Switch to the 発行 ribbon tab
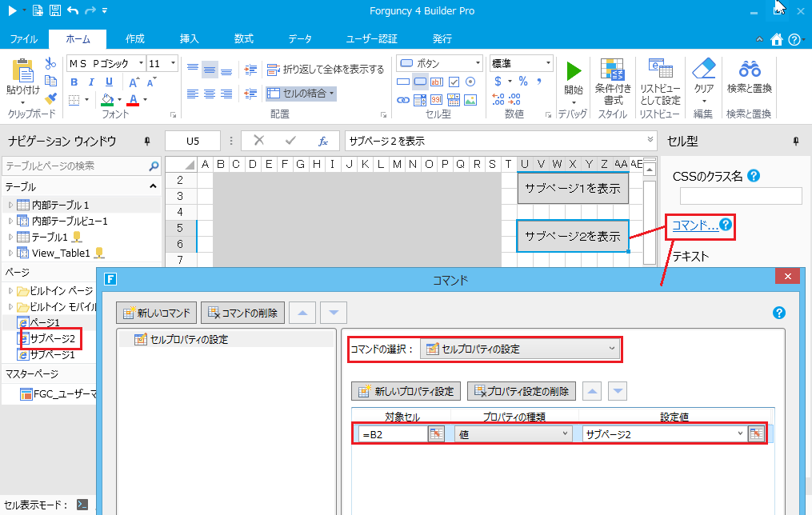 click(x=442, y=39)
